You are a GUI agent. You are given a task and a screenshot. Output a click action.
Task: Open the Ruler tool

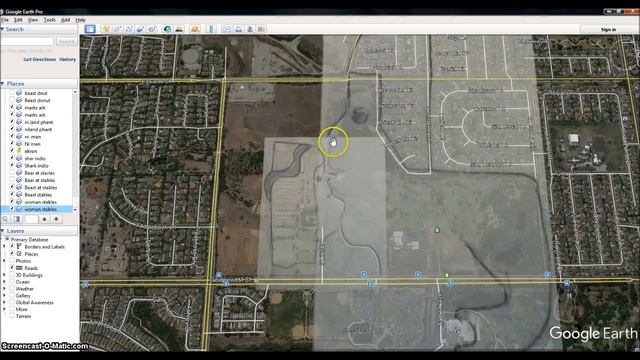pos(211,29)
